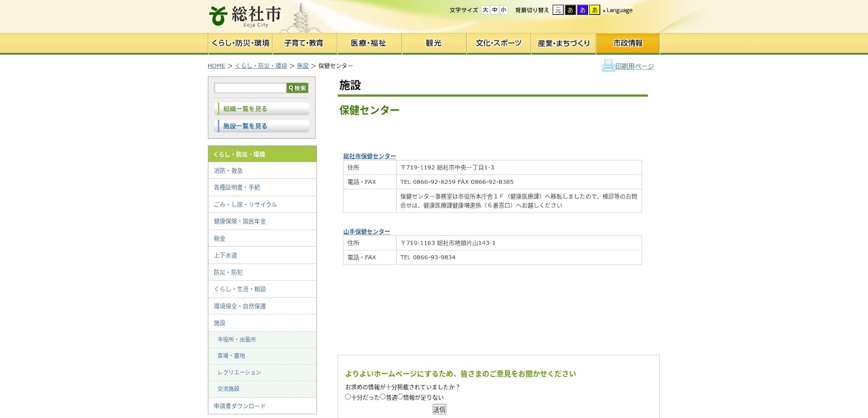This screenshot has width=868, height=418.
Task: Open 総社市保健センター link
Action: point(369,156)
